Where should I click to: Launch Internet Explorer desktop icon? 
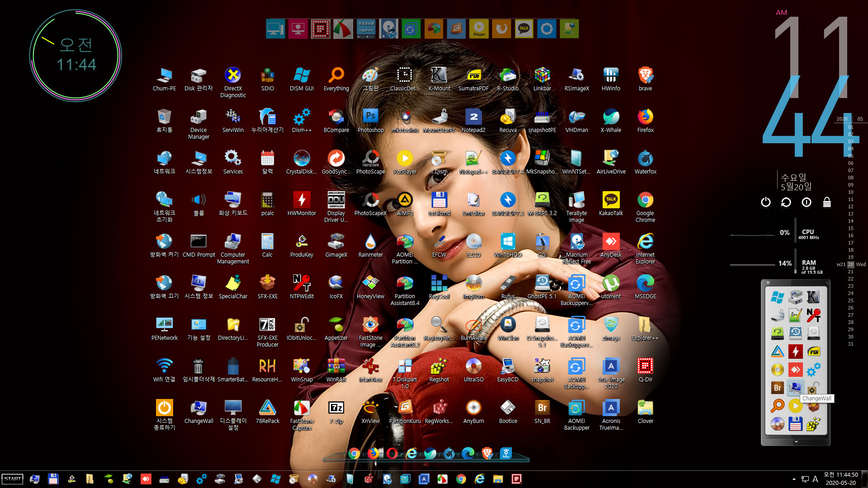pos(645,249)
